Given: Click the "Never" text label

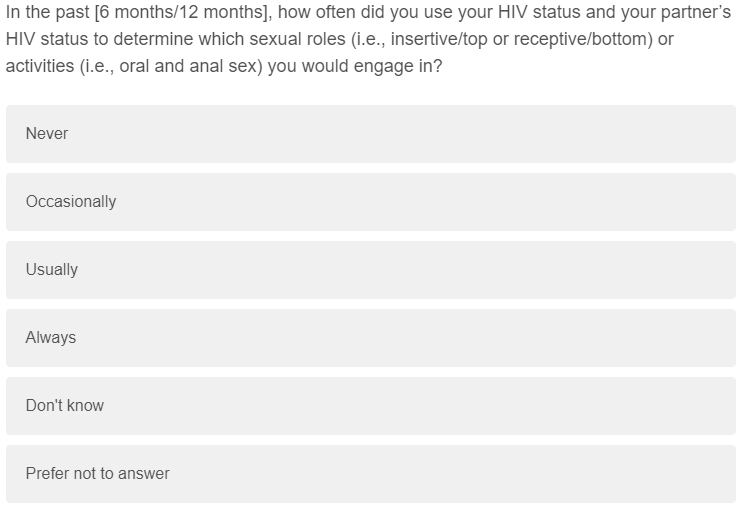Looking at the screenshot, I should [x=47, y=134].
